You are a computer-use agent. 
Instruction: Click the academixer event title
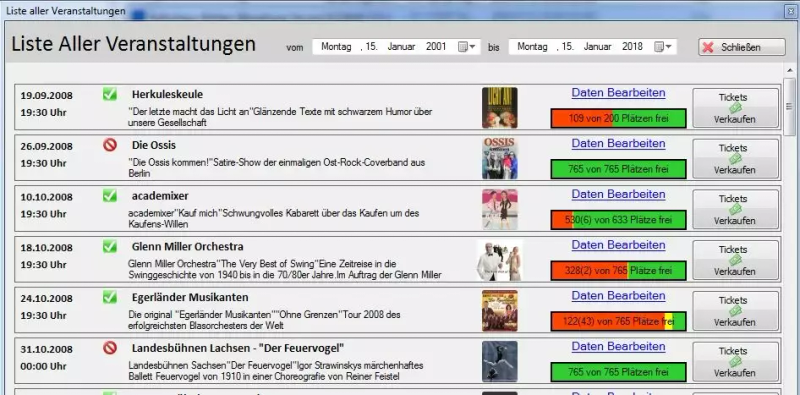tap(160, 196)
